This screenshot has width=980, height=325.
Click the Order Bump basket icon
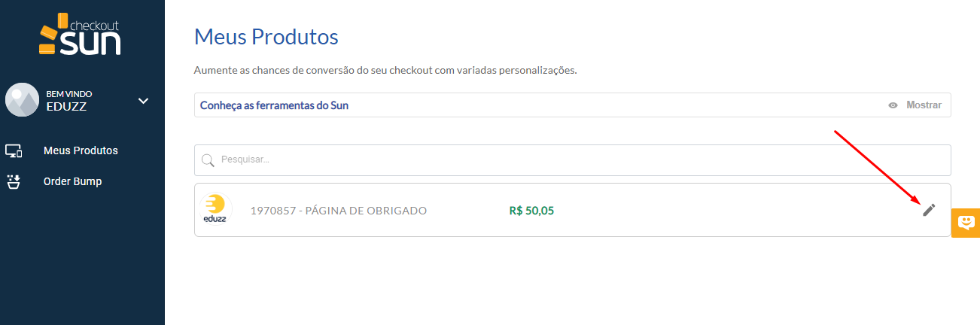(13, 181)
